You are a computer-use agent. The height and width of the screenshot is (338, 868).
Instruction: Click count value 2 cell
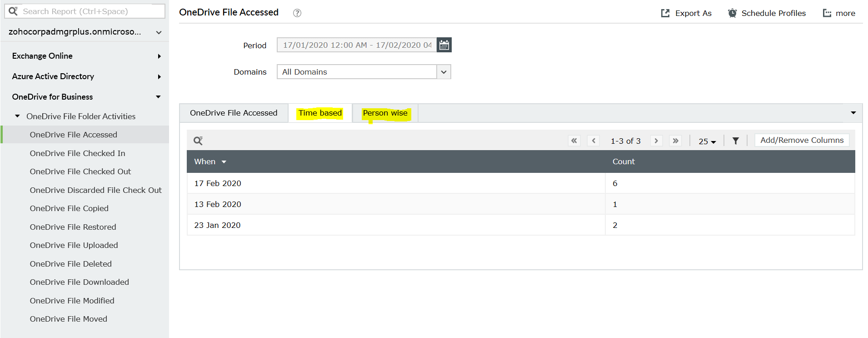click(x=730, y=225)
